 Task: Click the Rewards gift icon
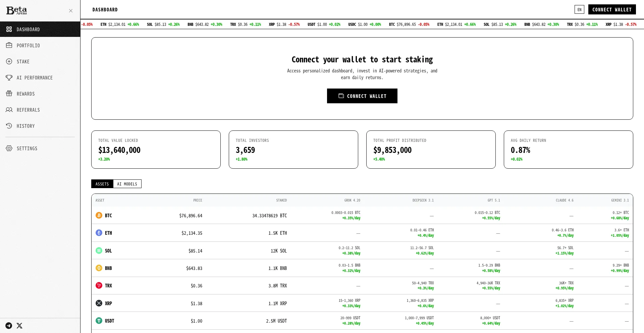click(9, 94)
